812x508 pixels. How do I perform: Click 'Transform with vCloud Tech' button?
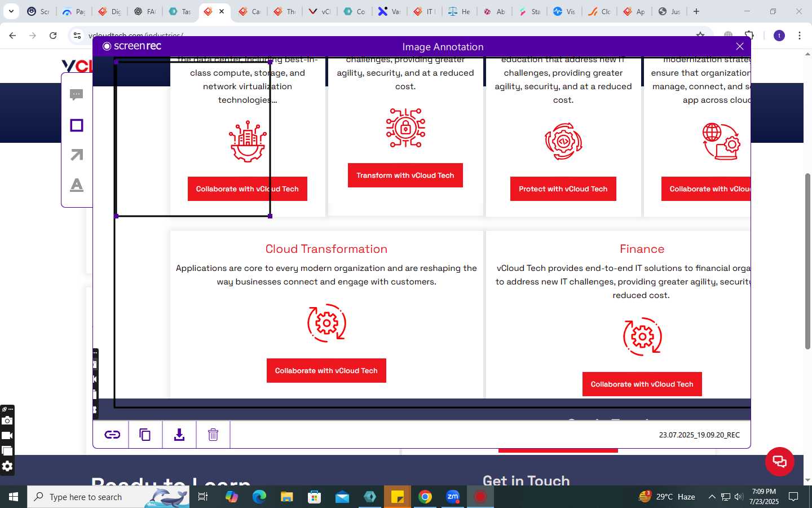(405, 176)
